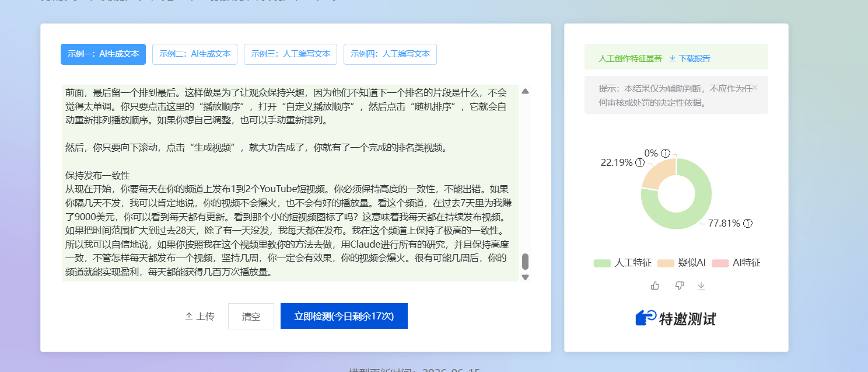The image size is (868, 372).
Task: Switch to 示例三：人工编写文本 tab
Action: click(x=290, y=54)
